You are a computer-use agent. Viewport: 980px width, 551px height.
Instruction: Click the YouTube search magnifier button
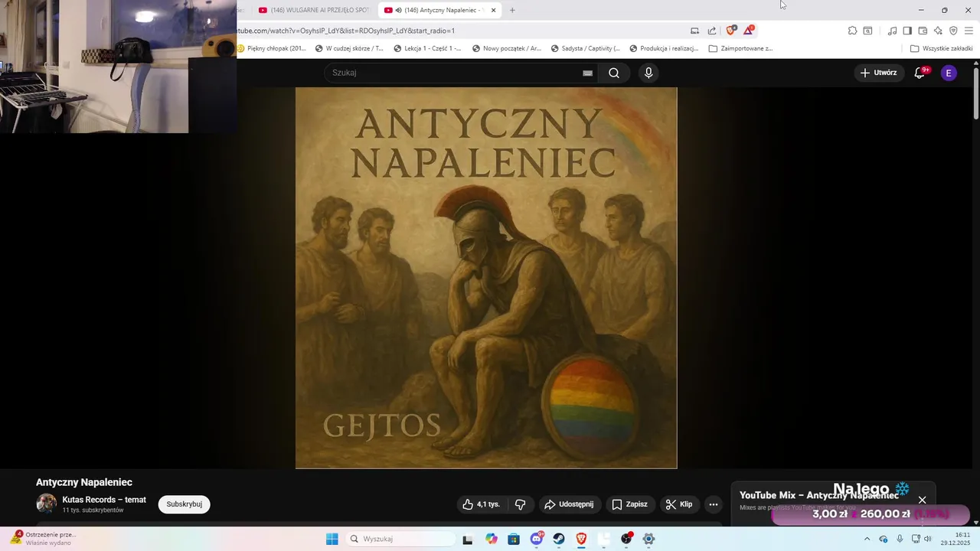(614, 73)
